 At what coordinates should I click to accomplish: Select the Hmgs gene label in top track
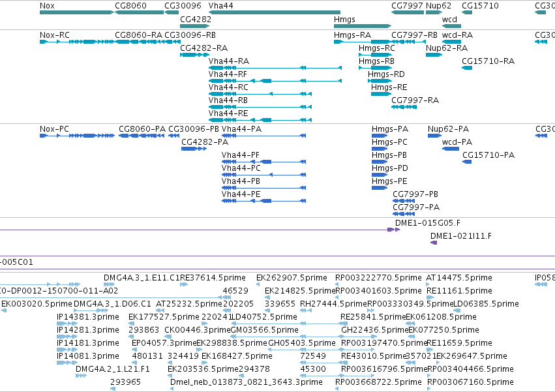[x=344, y=19]
